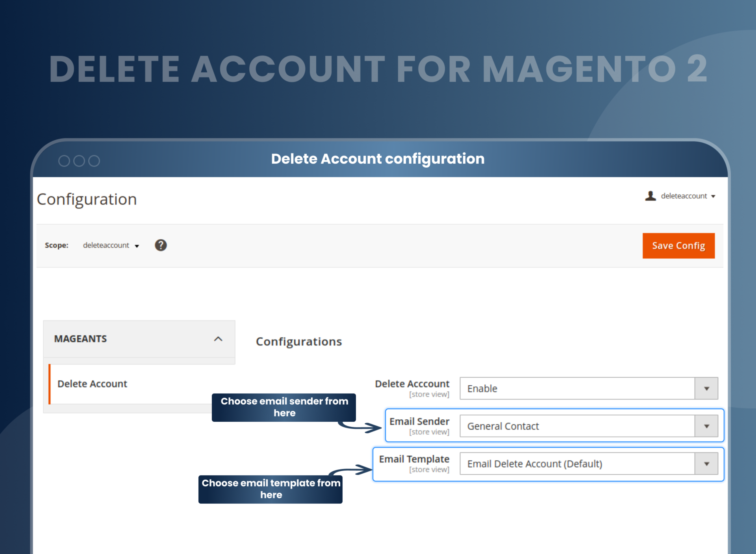This screenshot has width=756, height=554.
Task: Click the Scope: label text
Action: point(56,245)
